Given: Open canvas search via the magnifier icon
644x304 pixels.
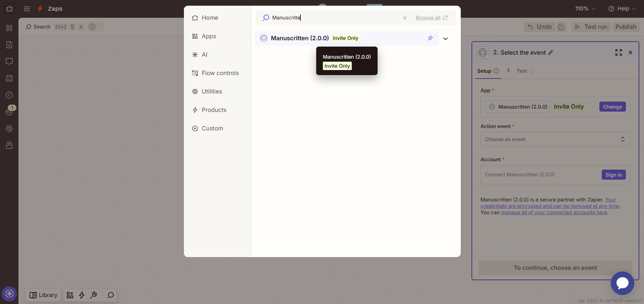Looking at the screenshot, I should 110,295.
